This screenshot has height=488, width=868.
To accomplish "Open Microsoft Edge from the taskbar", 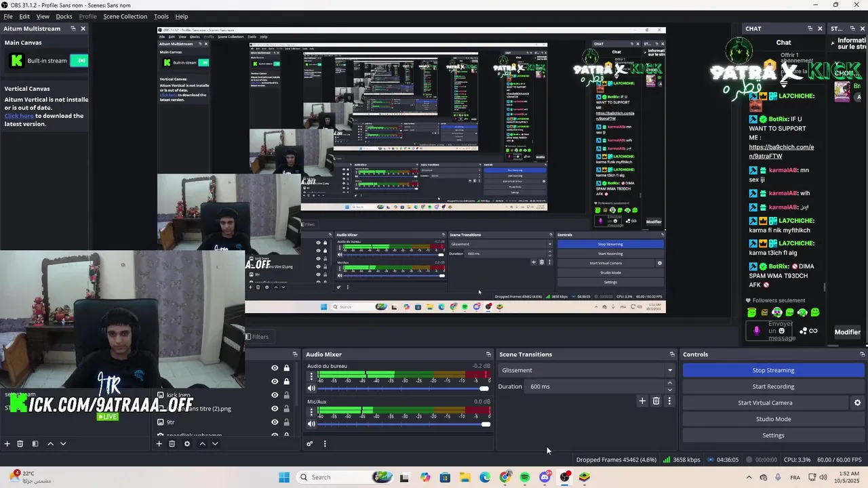I will 485,478.
